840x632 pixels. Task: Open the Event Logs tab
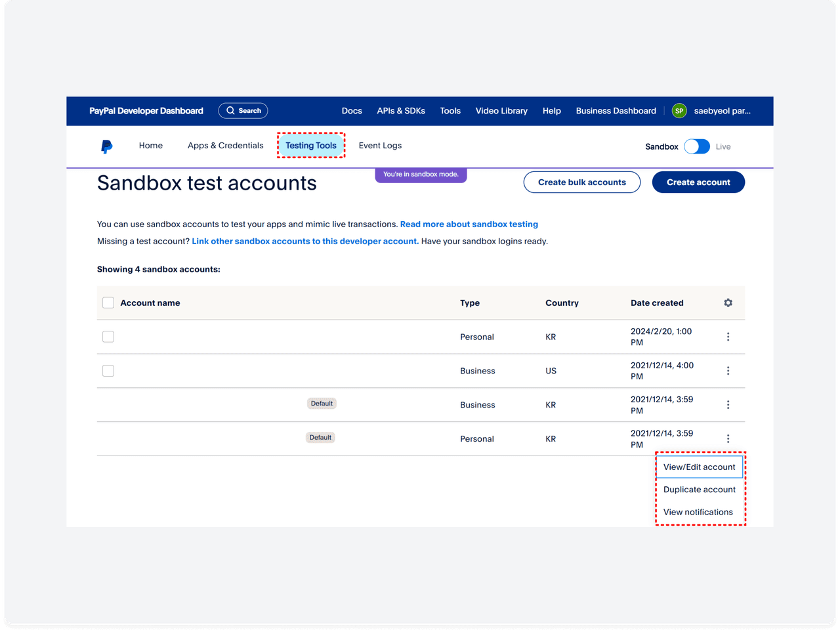coord(380,146)
